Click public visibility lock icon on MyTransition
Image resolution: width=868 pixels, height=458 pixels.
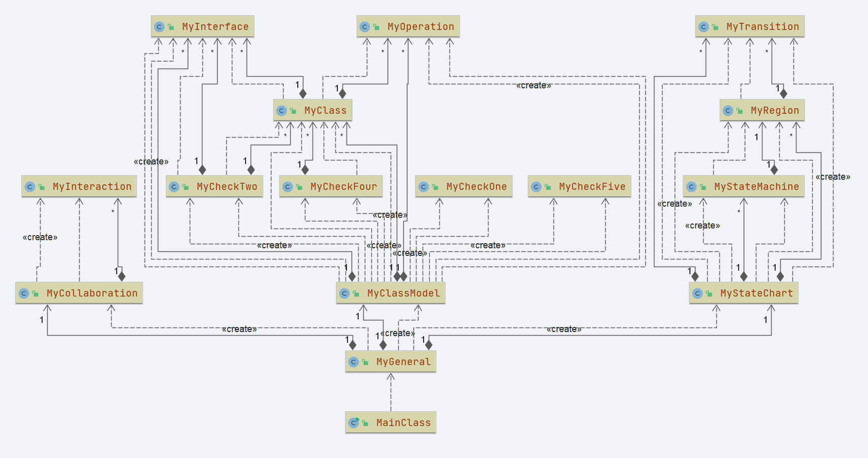(715, 27)
